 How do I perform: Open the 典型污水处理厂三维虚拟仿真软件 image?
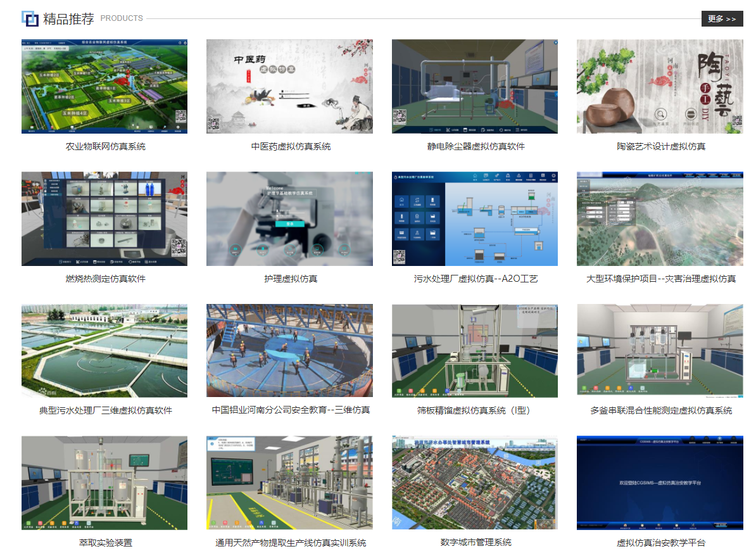[x=104, y=351]
